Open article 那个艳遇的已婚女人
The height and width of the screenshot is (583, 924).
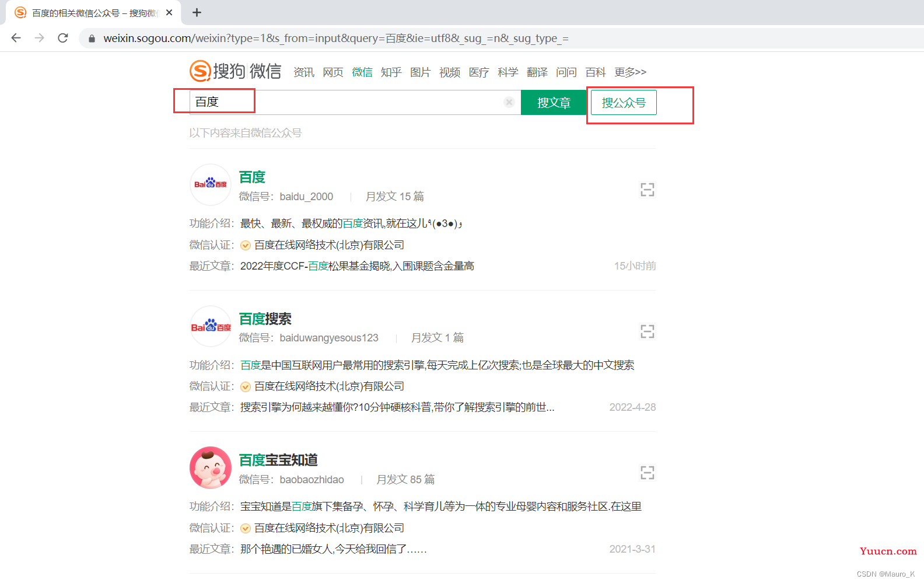(333, 549)
